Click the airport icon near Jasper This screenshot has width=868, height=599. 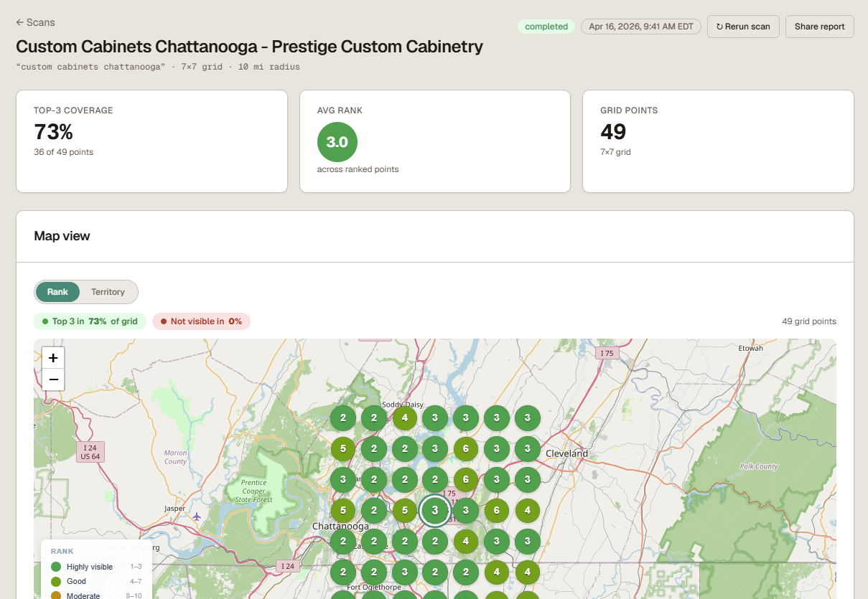(x=197, y=516)
